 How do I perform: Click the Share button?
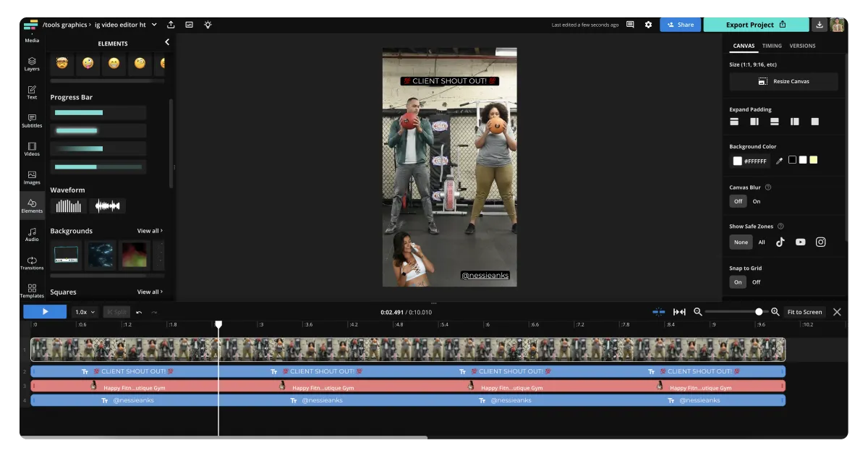point(680,25)
